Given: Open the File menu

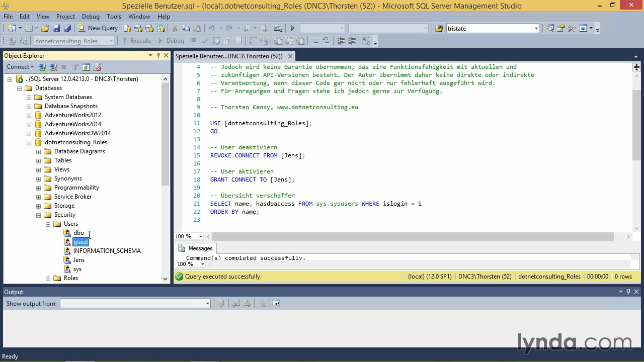Looking at the screenshot, I should (8, 16).
